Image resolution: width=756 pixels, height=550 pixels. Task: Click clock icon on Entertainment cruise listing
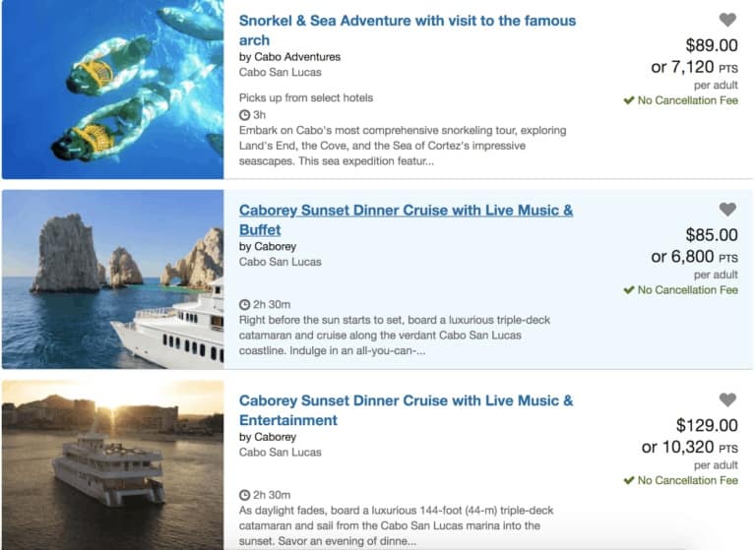[244, 495]
